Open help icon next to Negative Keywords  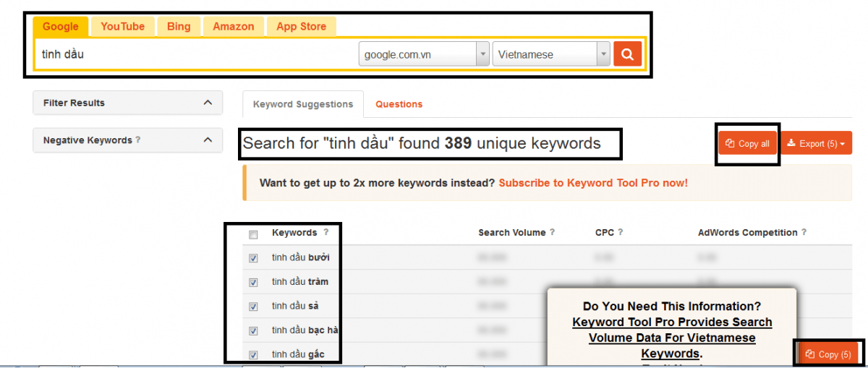(x=138, y=140)
